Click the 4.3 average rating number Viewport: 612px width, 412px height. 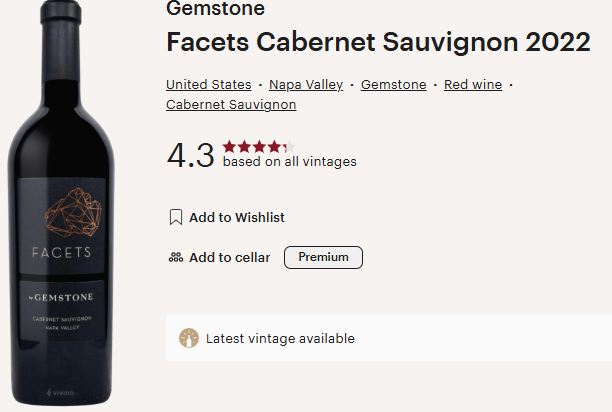click(x=190, y=155)
